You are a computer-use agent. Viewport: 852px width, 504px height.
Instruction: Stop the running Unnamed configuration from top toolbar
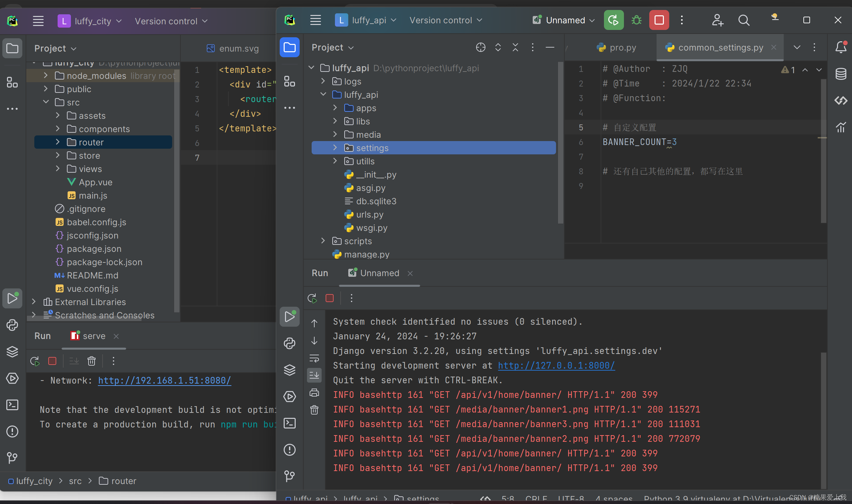click(659, 20)
